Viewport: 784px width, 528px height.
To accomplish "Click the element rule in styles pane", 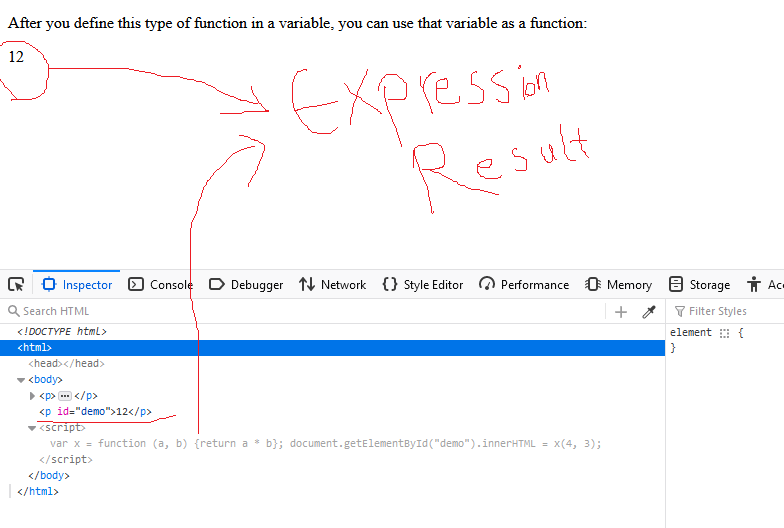I will click(690, 332).
